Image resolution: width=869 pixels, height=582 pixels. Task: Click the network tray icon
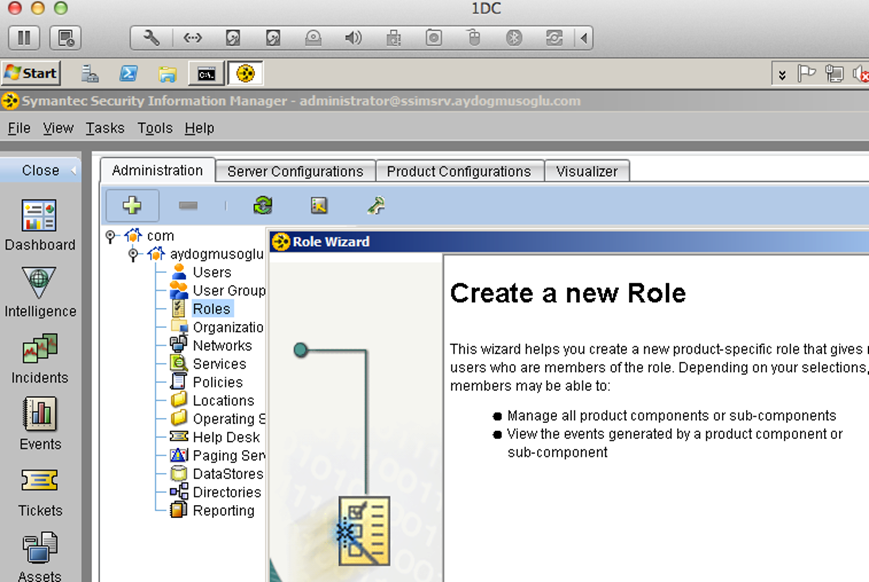(834, 73)
